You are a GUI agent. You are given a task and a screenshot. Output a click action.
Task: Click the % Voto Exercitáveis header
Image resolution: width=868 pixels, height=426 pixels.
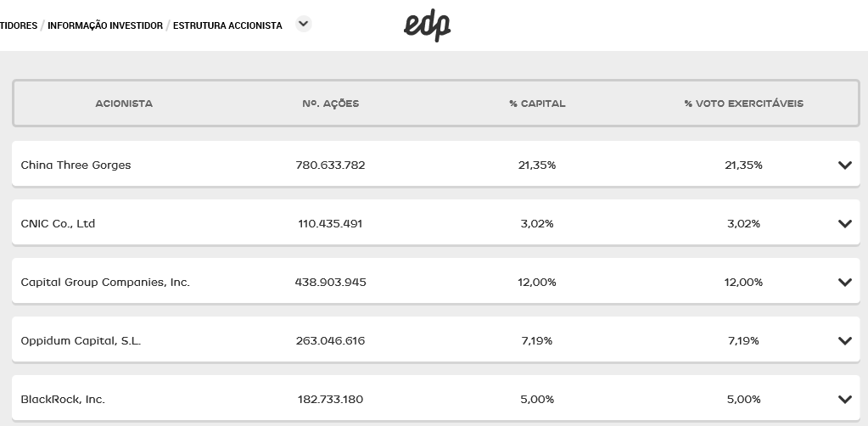743,104
